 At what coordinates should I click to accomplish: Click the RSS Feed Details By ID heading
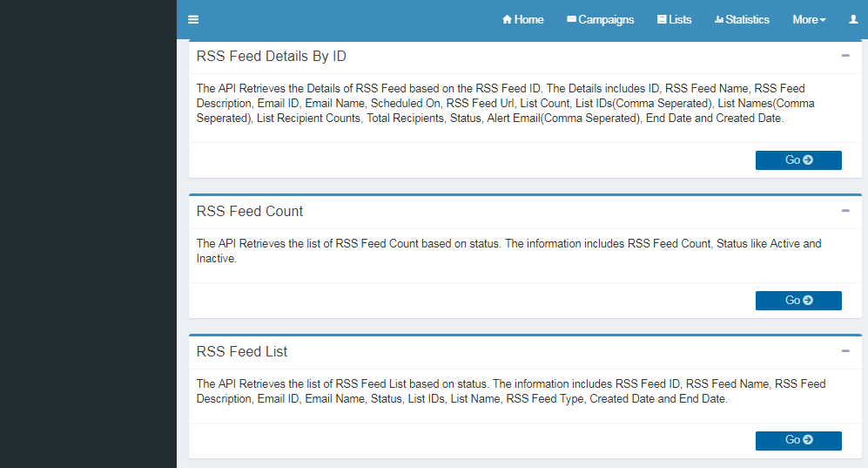click(x=272, y=57)
